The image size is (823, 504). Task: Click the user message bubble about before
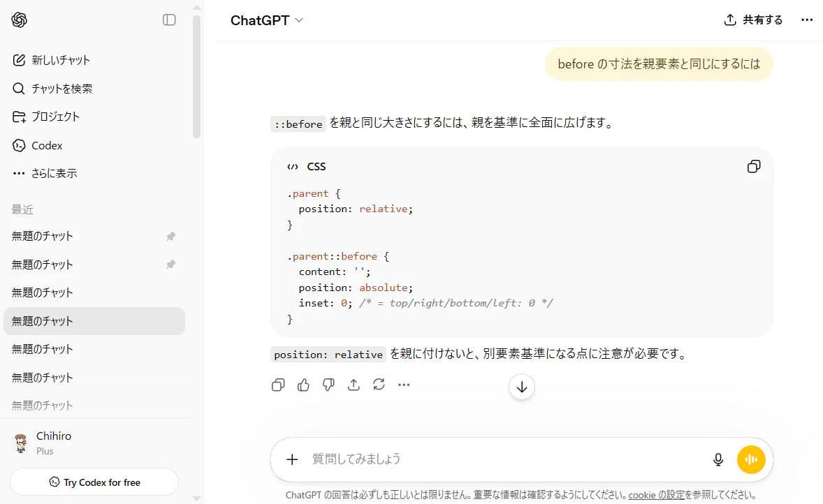[659, 64]
